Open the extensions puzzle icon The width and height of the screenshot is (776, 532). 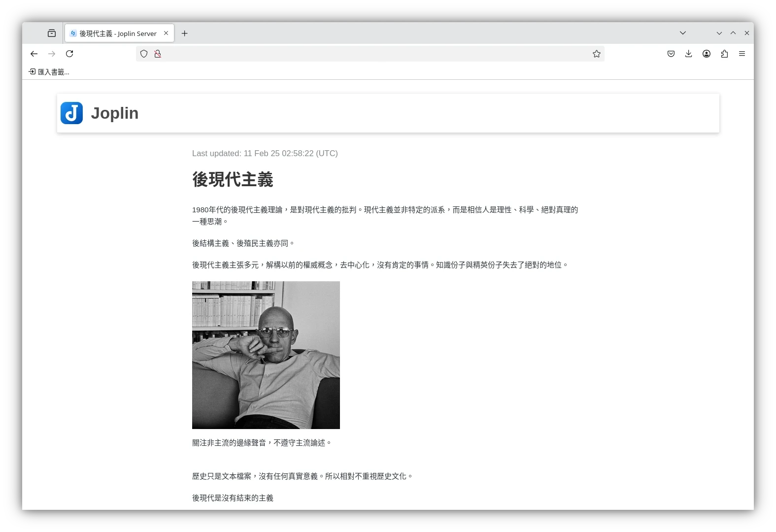click(x=724, y=54)
